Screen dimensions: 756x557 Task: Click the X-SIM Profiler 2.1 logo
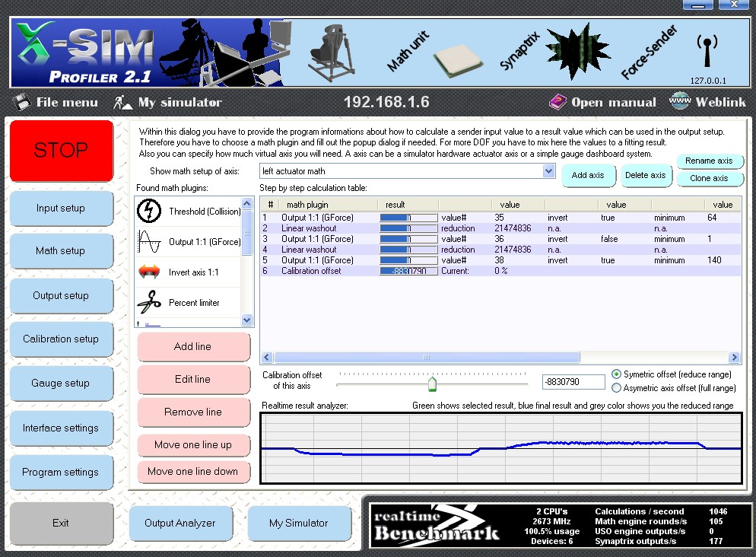(x=85, y=53)
